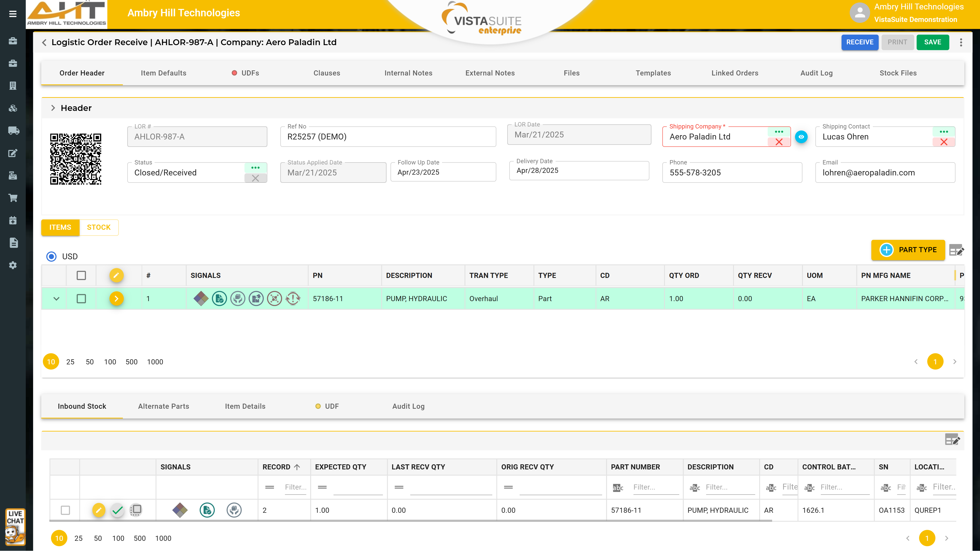Screen dimensions: 980x551
Task: Select the USD currency radio button
Action: coord(51,256)
